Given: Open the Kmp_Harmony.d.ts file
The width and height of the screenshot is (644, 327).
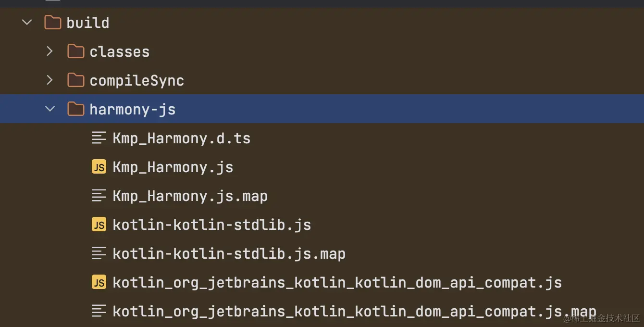Looking at the screenshot, I should coord(182,138).
